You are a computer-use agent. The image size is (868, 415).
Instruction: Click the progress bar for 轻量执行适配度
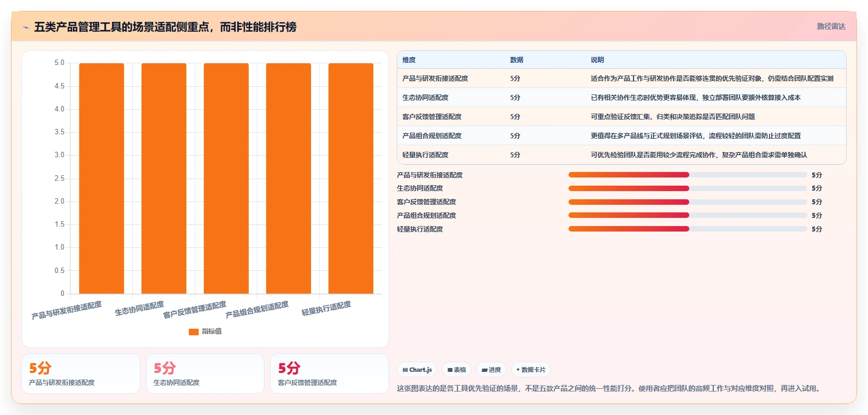tap(688, 229)
